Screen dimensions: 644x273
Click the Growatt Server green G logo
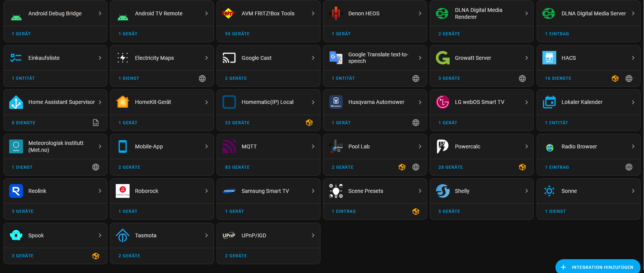pos(442,58)
